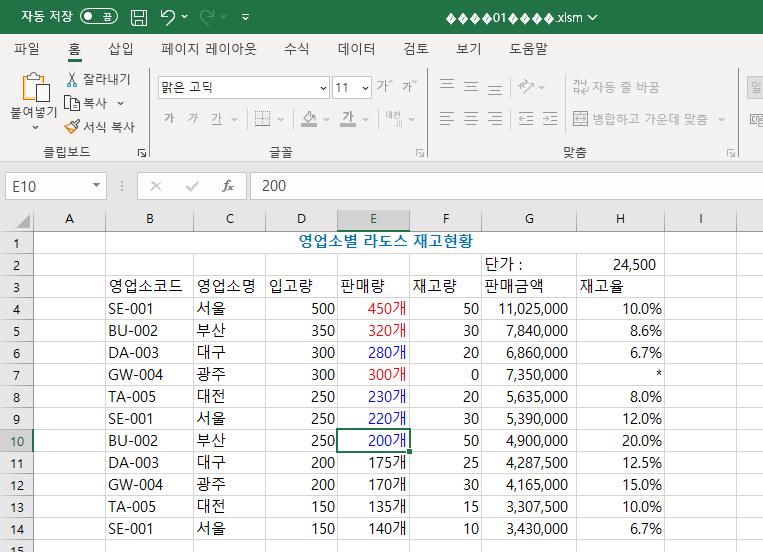Click the Save icon in title bar

coord(139,17)
